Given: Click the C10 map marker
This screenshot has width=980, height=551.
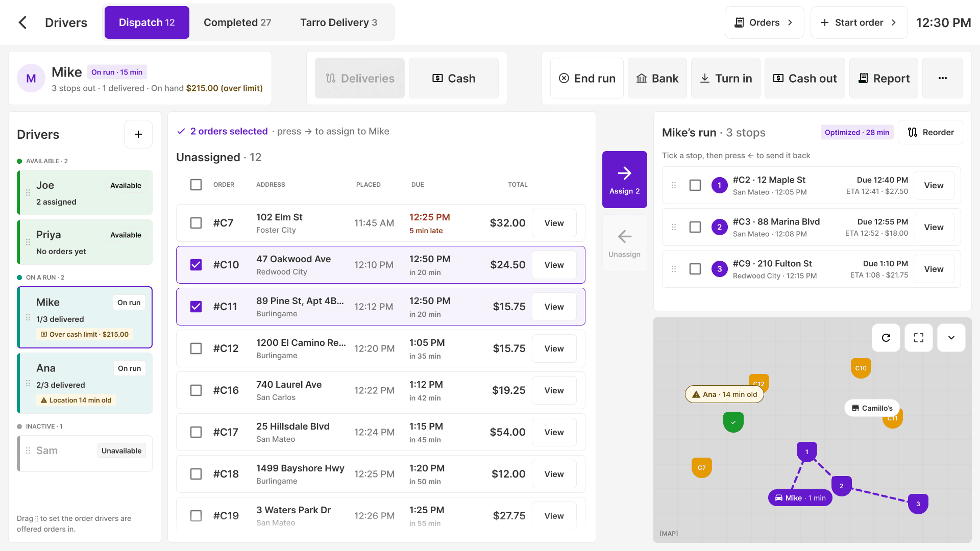Looking at the screenshot, I should coord(861,368).
